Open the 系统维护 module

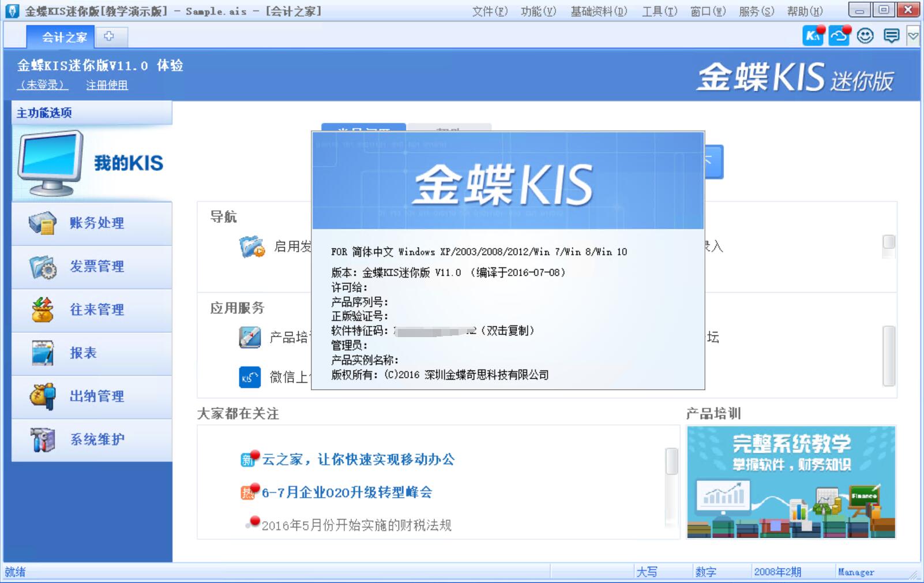(92, 440)
